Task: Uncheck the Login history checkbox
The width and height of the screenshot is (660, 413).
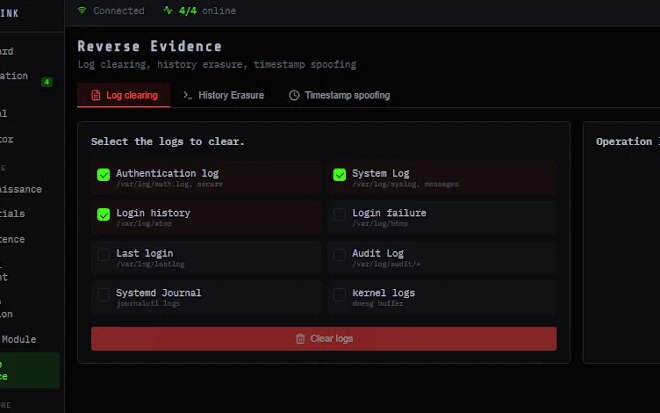Action: (x=103, y=214)
